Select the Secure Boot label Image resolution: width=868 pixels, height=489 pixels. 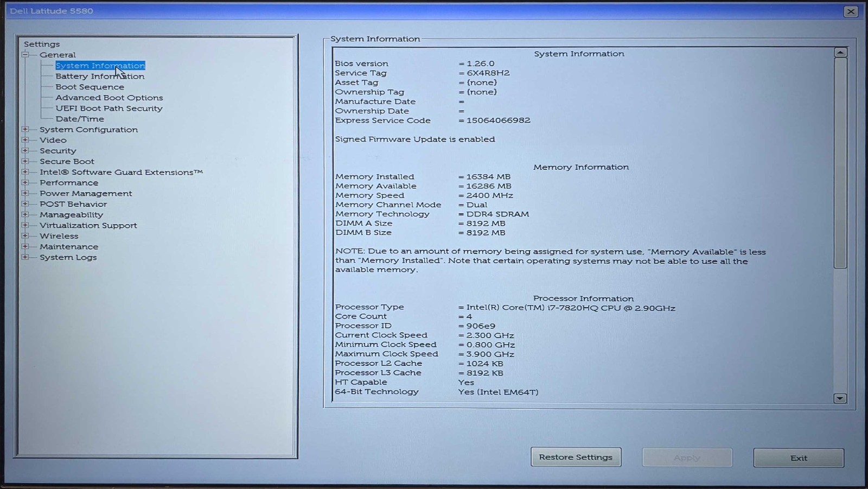click(x=67, y=161)
